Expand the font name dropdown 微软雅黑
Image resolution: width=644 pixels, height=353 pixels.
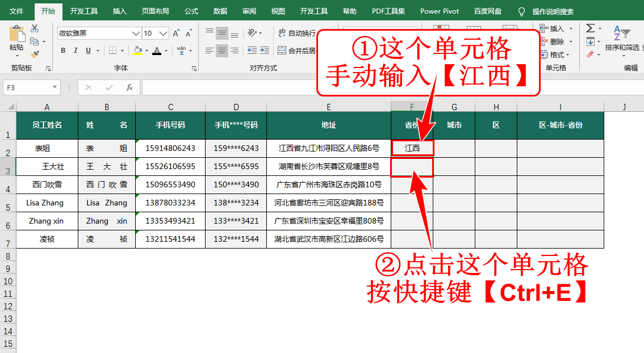pos(136,33)
